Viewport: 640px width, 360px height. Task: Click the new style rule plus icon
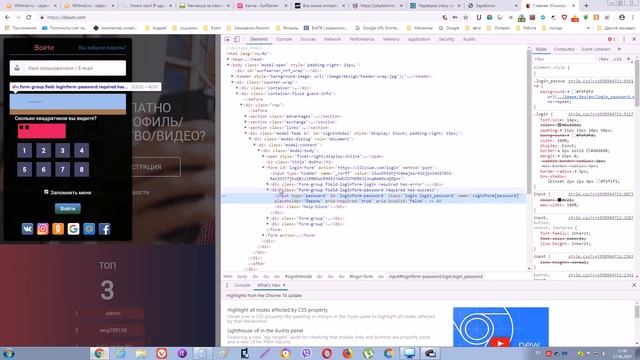(629, 59)
